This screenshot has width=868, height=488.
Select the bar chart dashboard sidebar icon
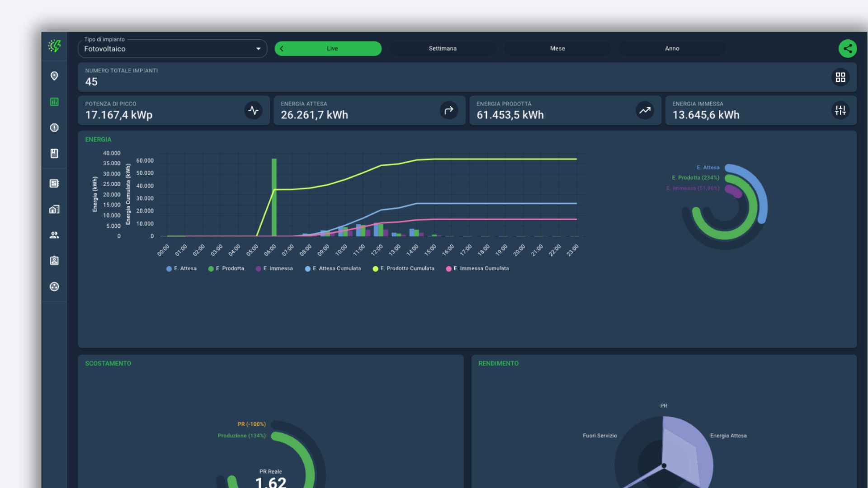[x=54, y=102]
